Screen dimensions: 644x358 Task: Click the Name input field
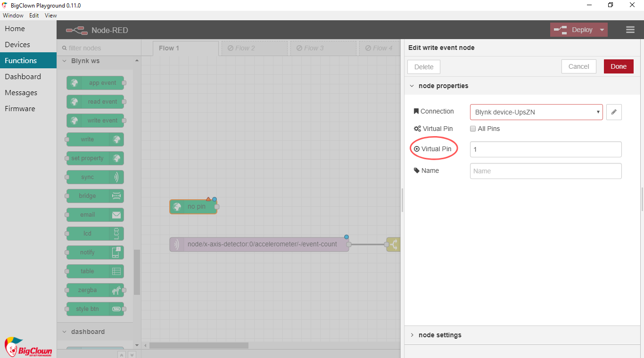point(546,171)
